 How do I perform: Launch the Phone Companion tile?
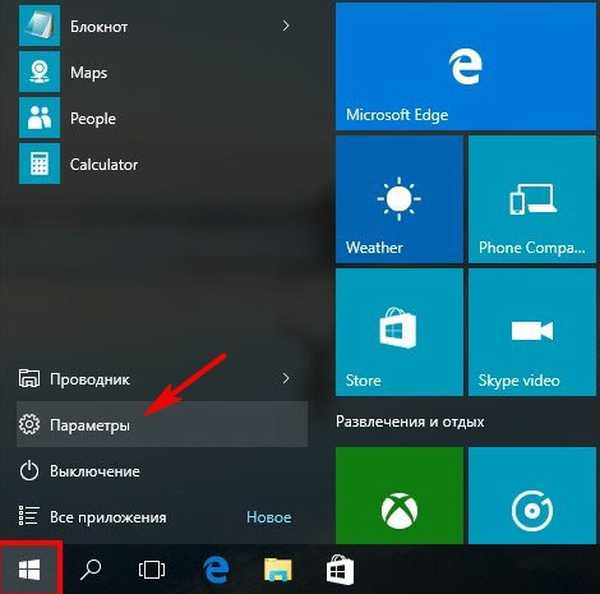pos(532,200)
